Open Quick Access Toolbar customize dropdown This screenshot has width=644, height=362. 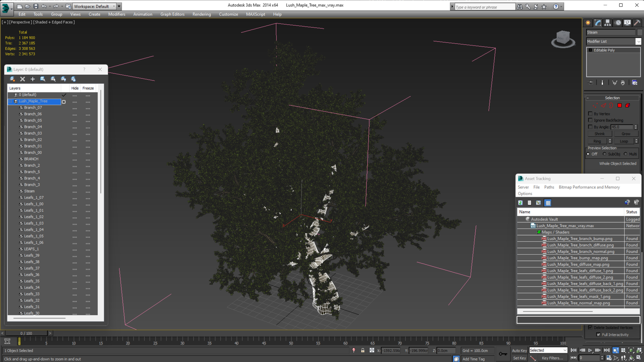[x=119, y=6]
